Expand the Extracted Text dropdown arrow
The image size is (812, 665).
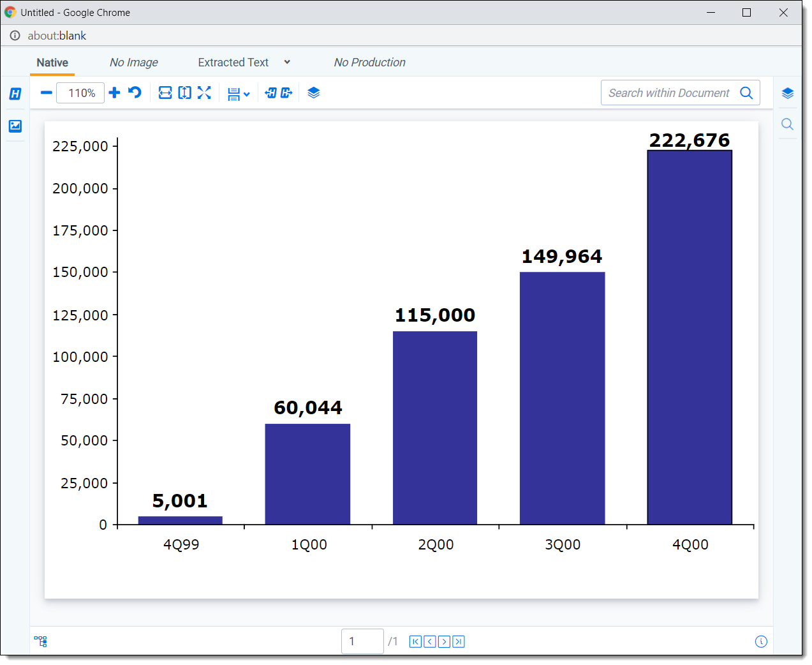287,63
